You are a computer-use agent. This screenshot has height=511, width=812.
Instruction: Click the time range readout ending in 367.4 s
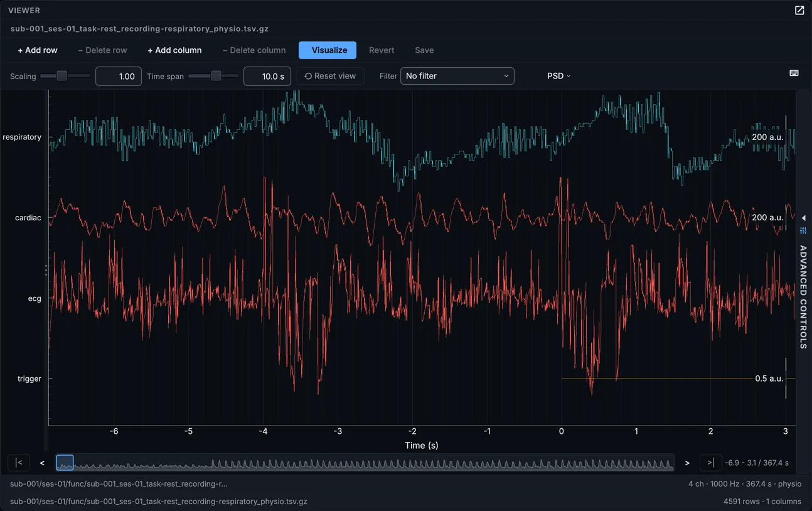757,463
